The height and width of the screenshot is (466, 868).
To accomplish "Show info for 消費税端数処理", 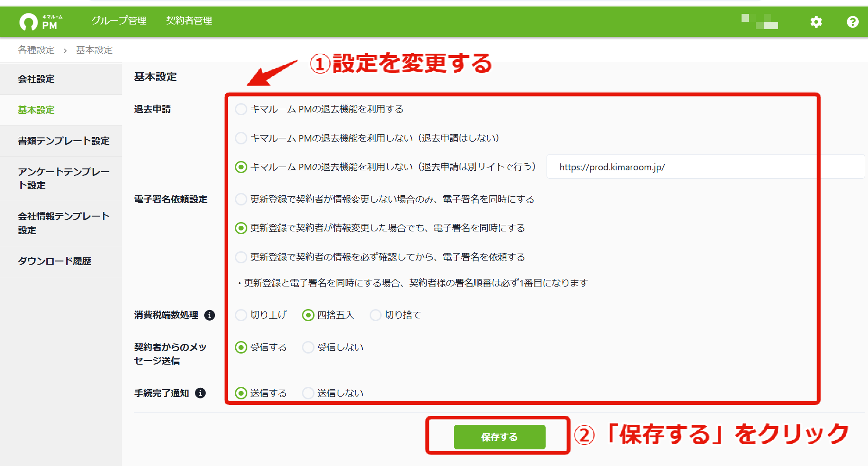I will point(209,315).
